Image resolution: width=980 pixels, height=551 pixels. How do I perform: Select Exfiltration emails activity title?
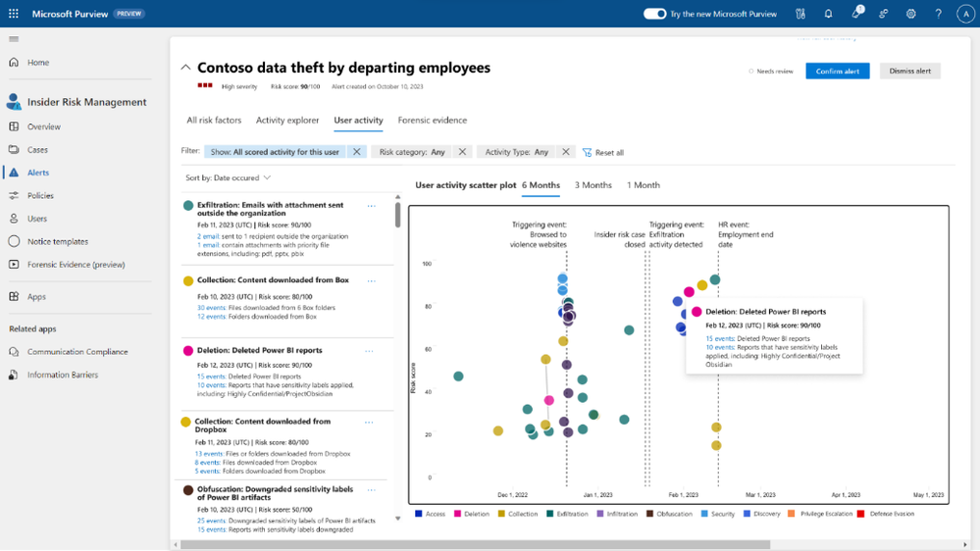[x=270, y=209]
